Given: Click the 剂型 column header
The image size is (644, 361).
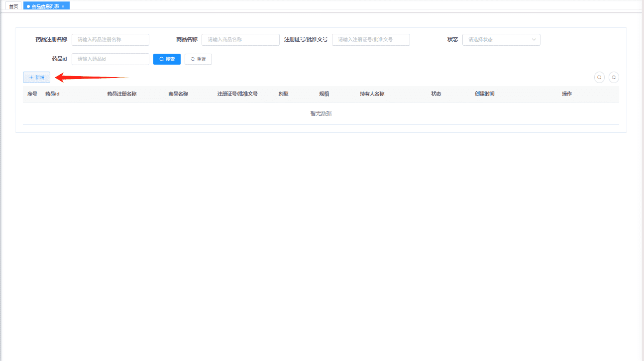Looking at the screenshot, I should (284, 94).
